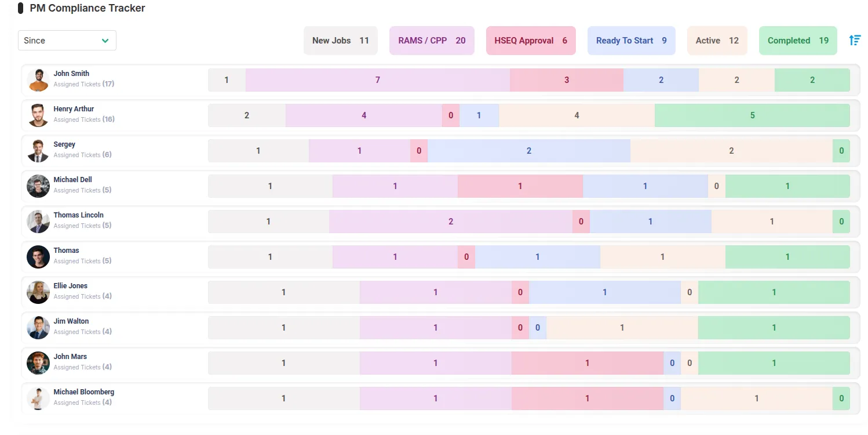Image resolution: width=868 pixels, height=435 pixels.
Task: Select the RAMS / CPP status filter
Action: tap(432, 41)
